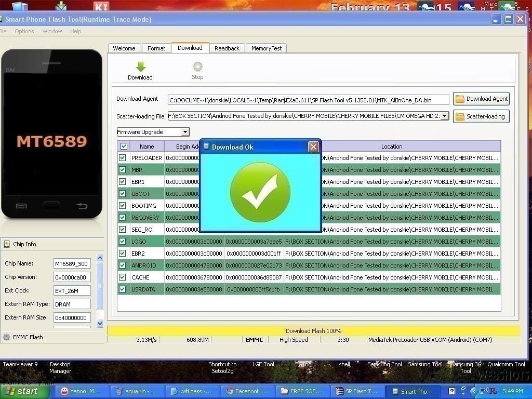
Task: Click the Chip Info panel icon
Action: [6, 244]
